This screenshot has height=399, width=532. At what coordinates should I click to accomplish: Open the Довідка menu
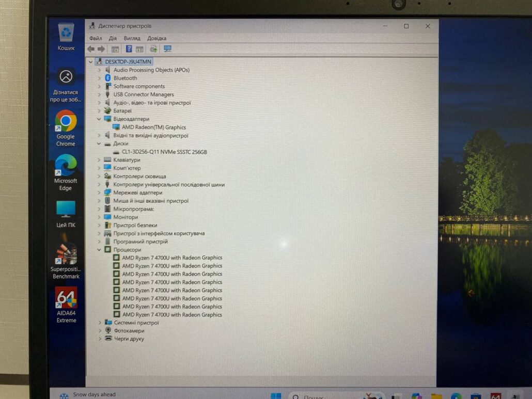(x=157, y=38)
